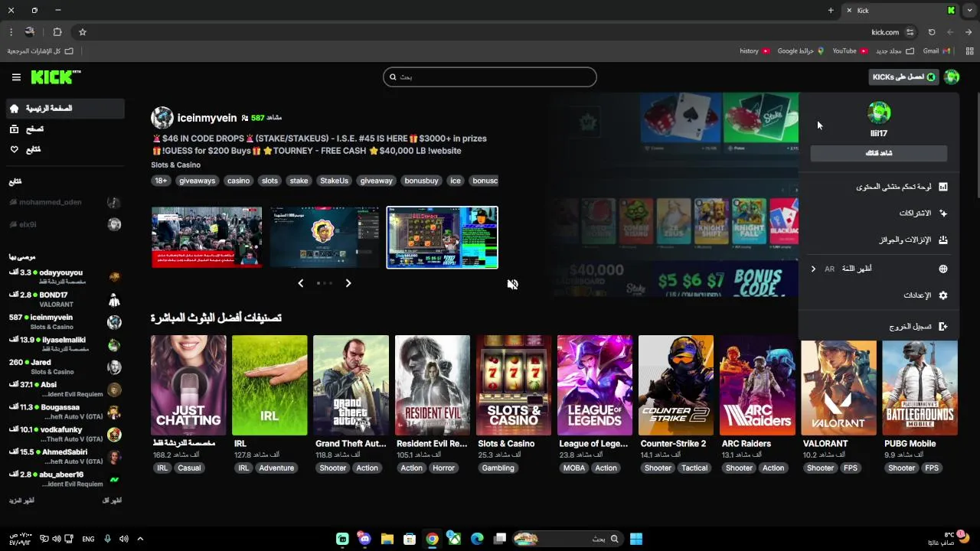This screenshot has height=551, width=980.
Task: Open recommended channel abu_abeer16
Action: point(64,479)
